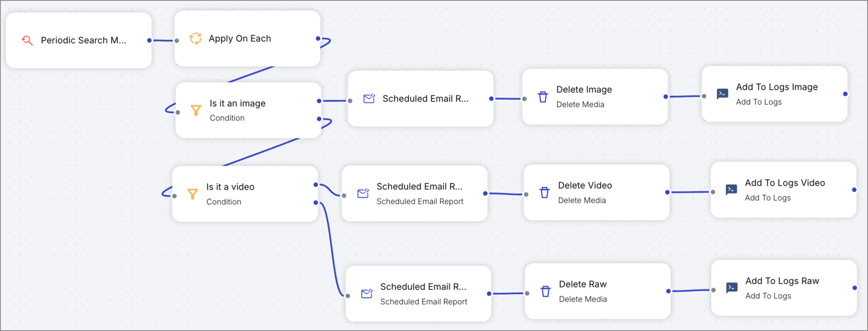Click output port of Delete Image node
Image resolution: width=868 pixels, height=331 pixels.
(x=666, y=97)
